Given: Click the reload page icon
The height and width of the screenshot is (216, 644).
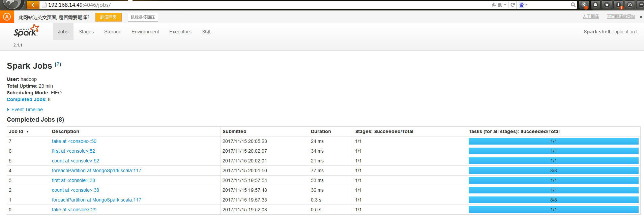Looking at the screenshot, I should [513, 5].
